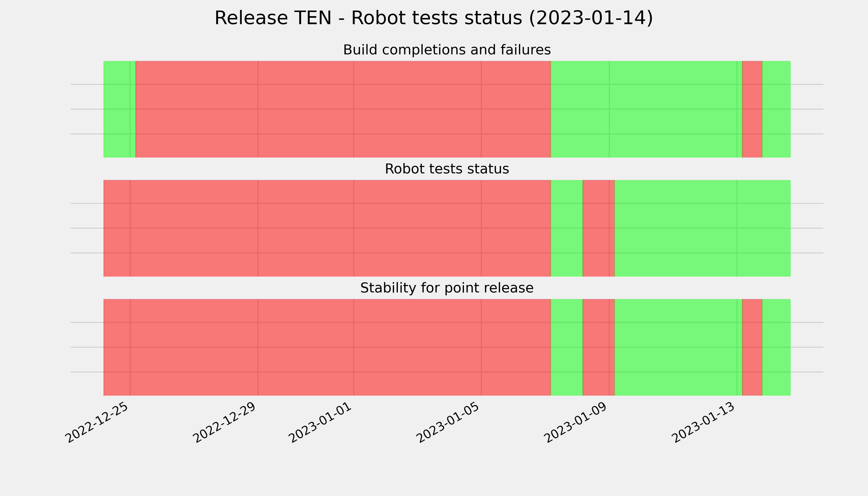Viewport: 868px width, 496px height.
Task: Click the small green block starting the build chart
Action: click(x=120, y=109)
